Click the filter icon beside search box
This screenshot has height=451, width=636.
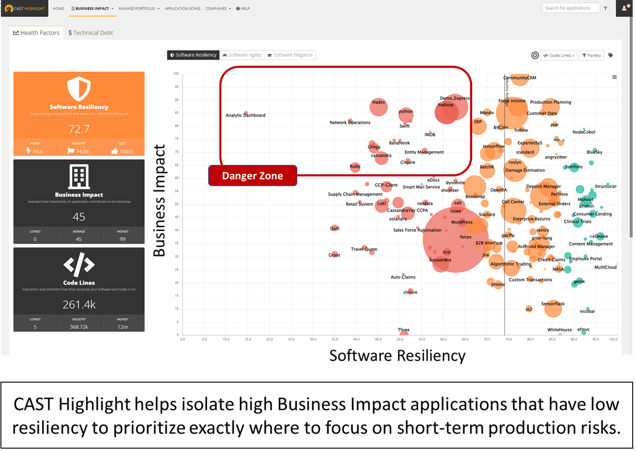point(605,8)
